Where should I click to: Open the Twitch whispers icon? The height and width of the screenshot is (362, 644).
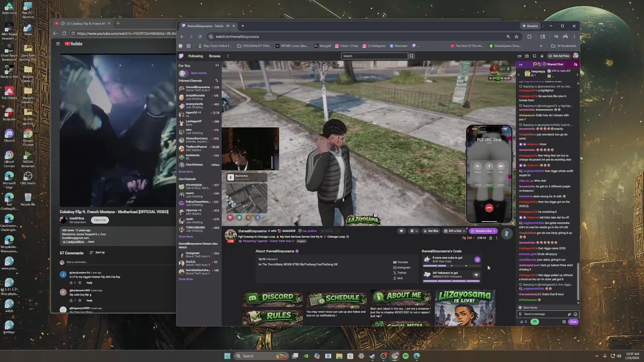pyautogui.click(x=534, y=56)
